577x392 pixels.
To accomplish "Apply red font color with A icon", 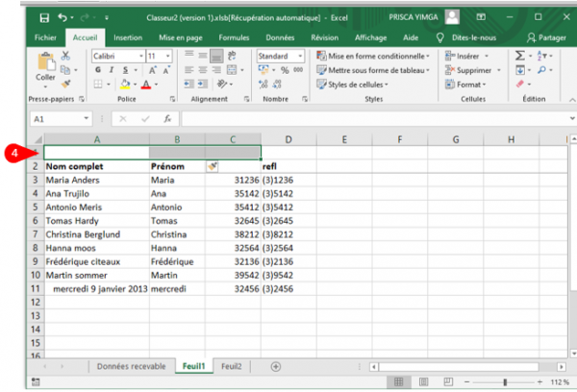I will coord(146,85).
